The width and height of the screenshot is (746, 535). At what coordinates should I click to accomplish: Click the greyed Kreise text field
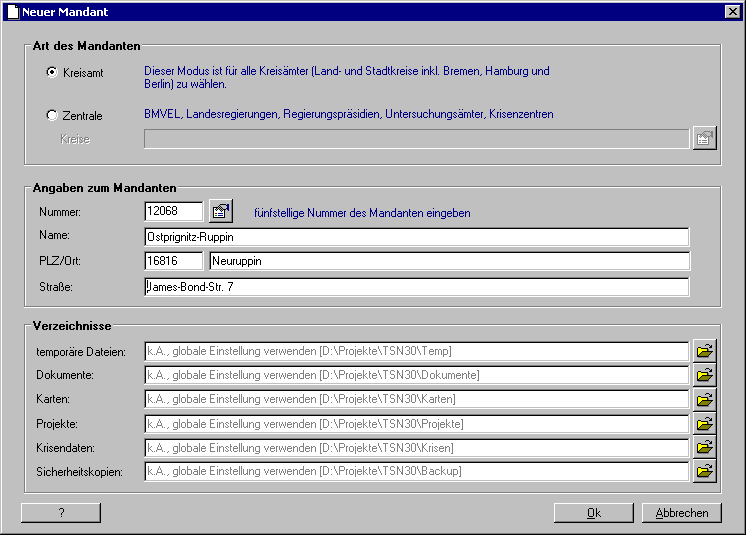pos(417,139)
